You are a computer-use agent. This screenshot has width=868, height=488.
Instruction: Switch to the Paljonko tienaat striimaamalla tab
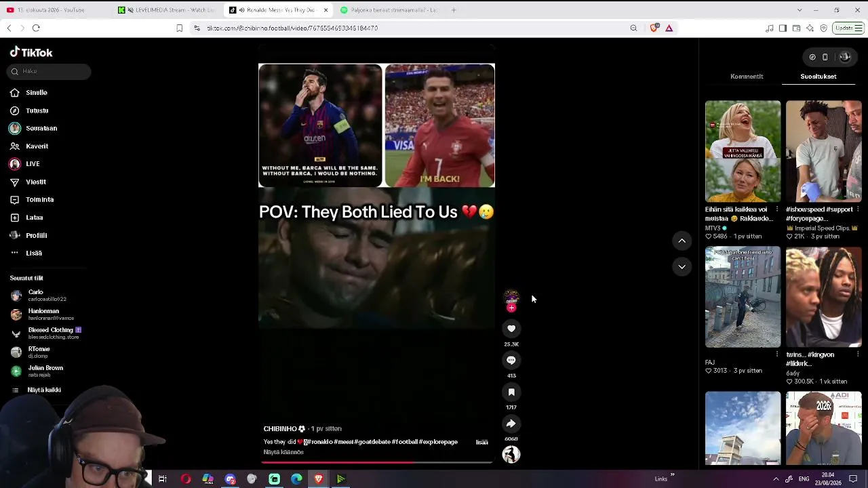tap(390, 10)
